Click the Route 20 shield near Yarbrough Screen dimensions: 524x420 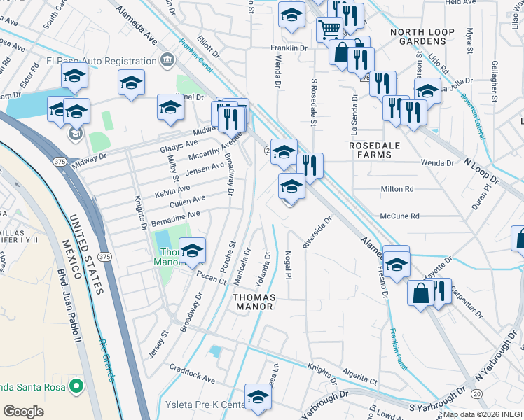[477, 394]
